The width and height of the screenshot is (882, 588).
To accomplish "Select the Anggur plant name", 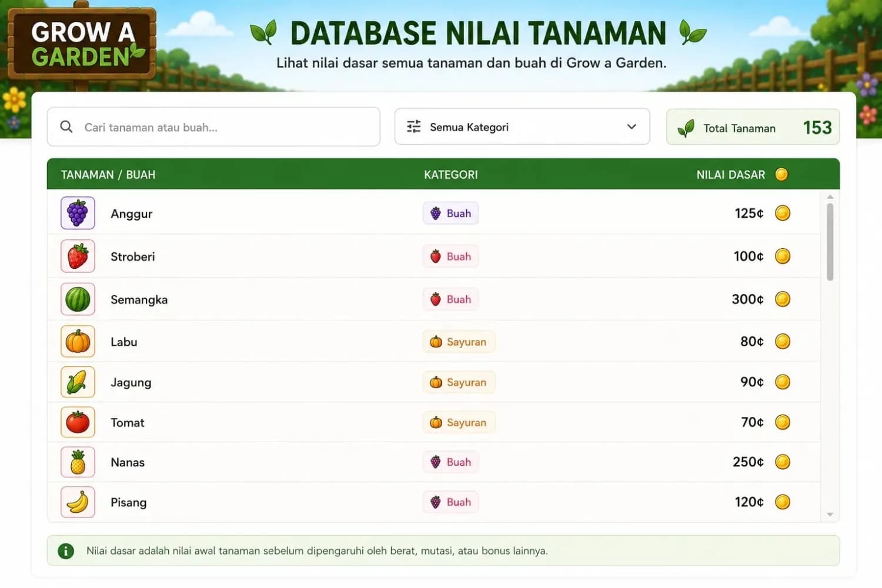I will (131, 214).
